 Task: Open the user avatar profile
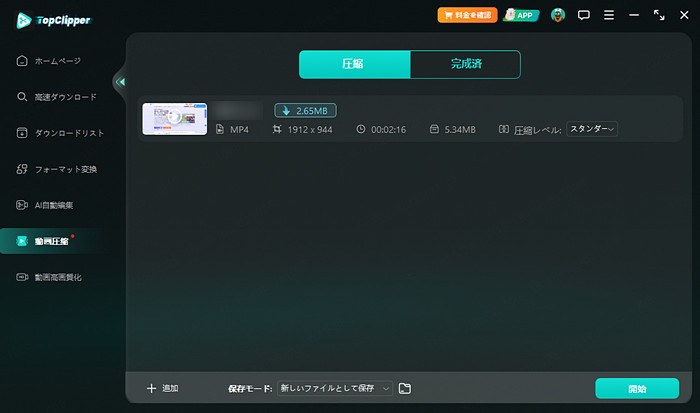pos(558,15)
